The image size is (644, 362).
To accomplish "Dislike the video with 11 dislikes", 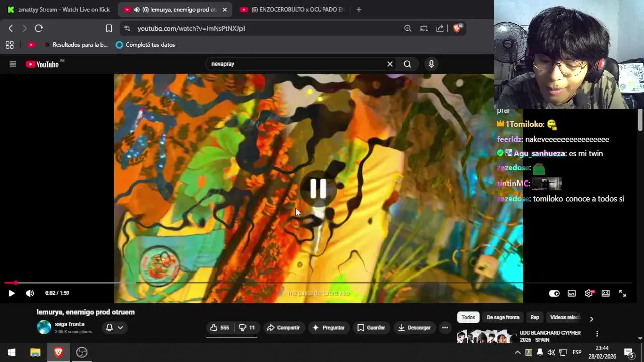I will (247, 328).
